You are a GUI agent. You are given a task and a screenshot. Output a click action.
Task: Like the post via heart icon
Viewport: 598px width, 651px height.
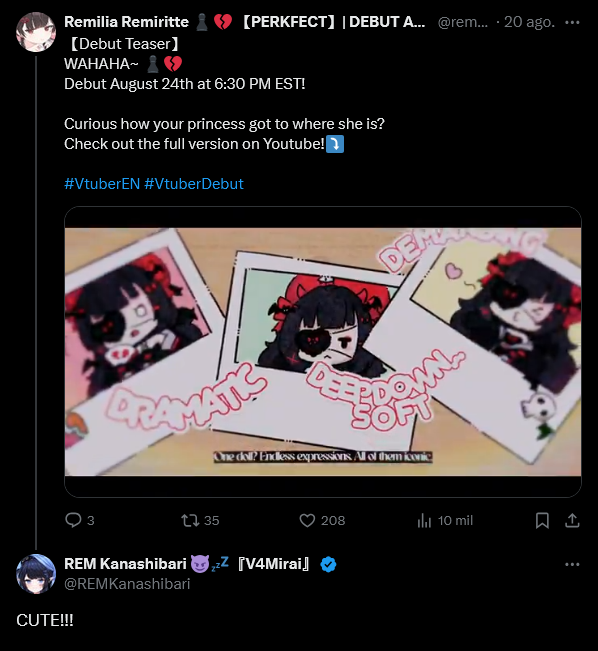click(307, 520)
